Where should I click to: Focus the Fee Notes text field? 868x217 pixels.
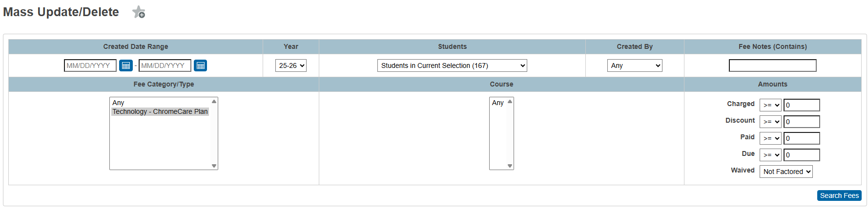click(x=772, y=65)
